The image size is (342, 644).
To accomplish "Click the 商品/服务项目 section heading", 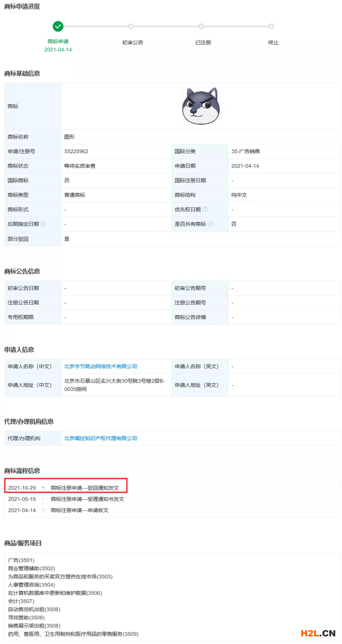I will 23,543.
